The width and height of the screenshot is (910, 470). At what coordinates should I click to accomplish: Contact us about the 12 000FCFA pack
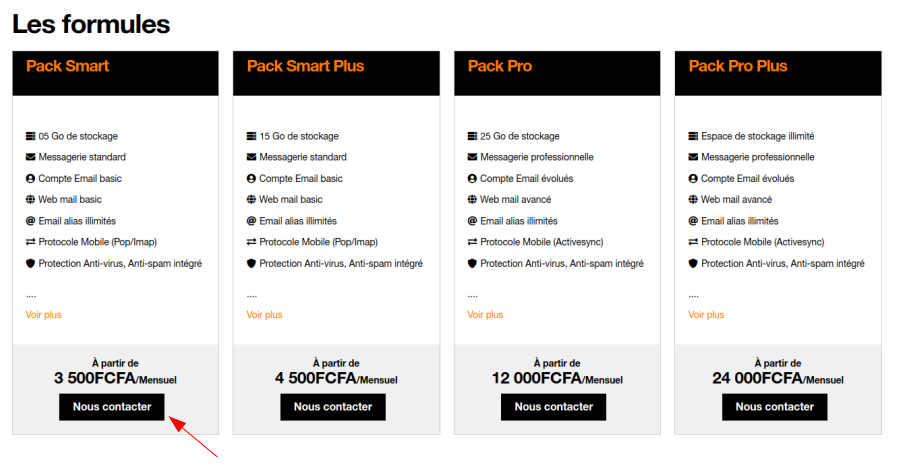pos(554,407)
